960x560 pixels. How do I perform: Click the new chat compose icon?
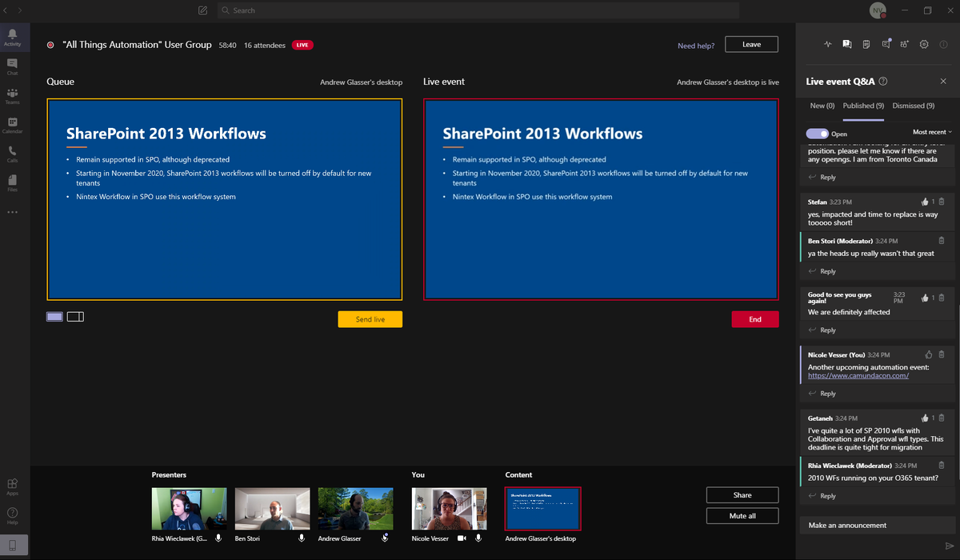(202, 10)
